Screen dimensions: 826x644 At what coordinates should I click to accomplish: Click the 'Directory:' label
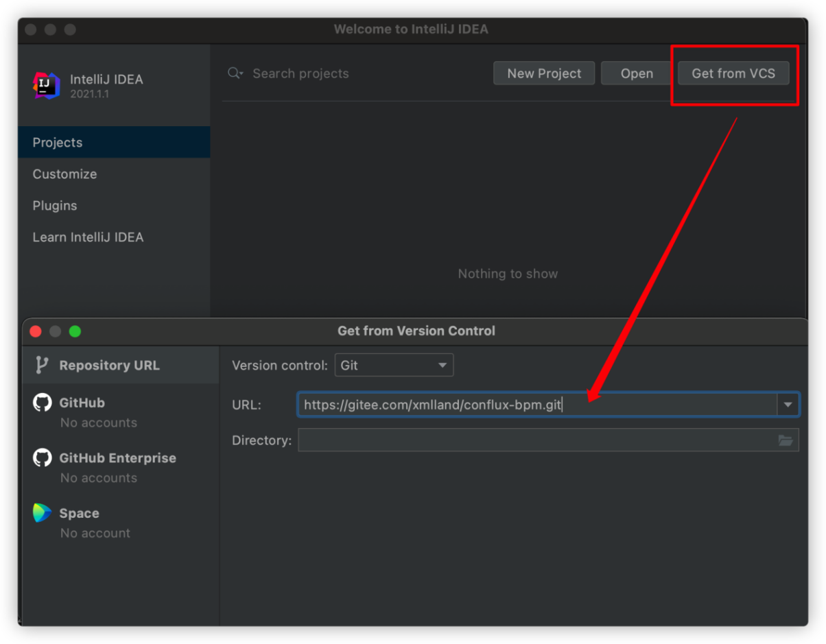click(x=261, y=440)
